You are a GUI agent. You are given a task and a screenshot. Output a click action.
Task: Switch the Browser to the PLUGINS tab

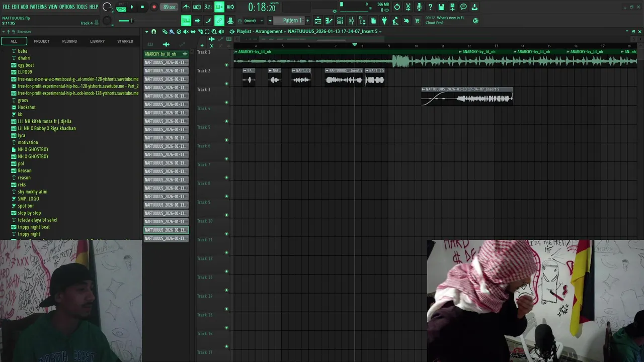coord(69,41)
